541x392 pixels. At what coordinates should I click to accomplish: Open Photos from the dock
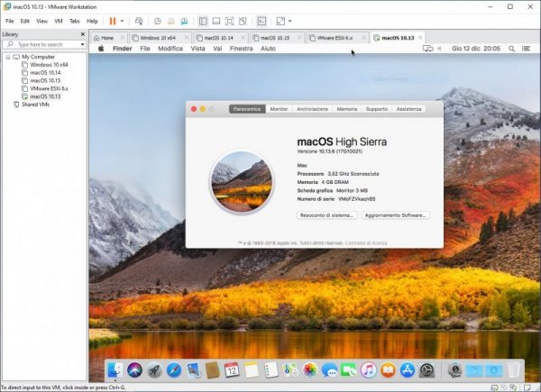(310, 370)
